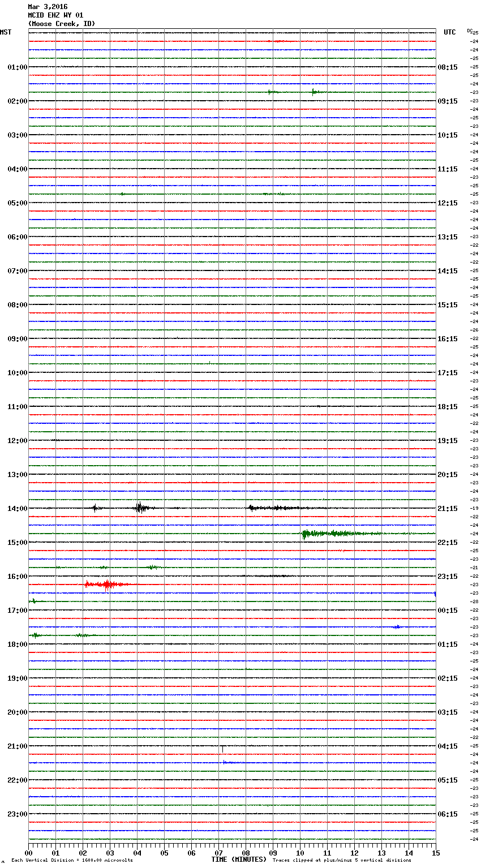The image size is (481, 868).
Task: Click the '06:00' MST time label
Action: click(18, 237)
